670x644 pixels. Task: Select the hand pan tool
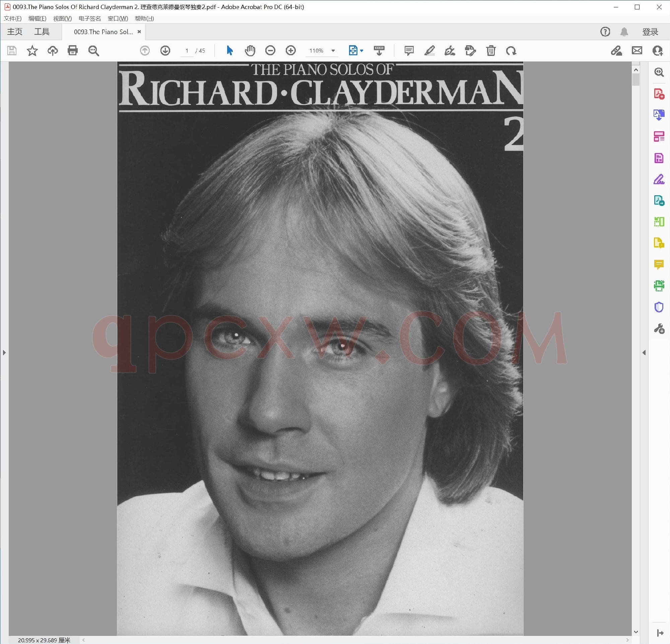pos(250,51)
